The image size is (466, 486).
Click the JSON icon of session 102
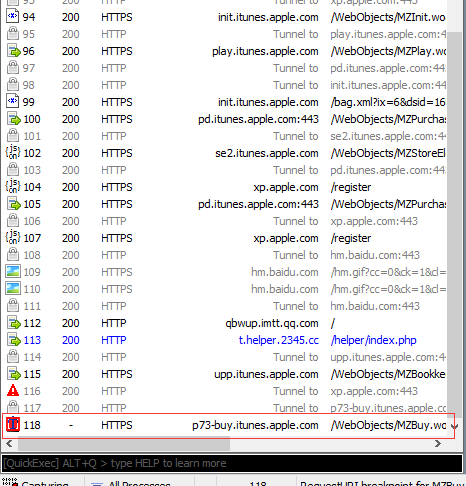point(13,153)
